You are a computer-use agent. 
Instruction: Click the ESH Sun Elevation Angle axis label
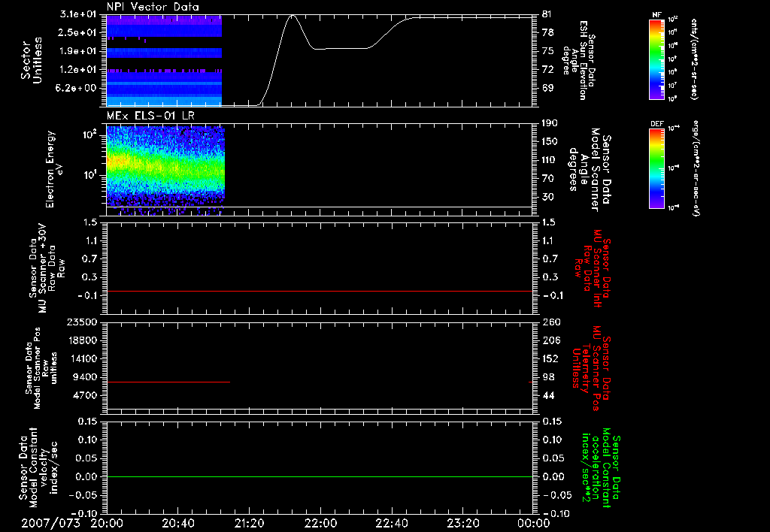(x=579, y=60)
